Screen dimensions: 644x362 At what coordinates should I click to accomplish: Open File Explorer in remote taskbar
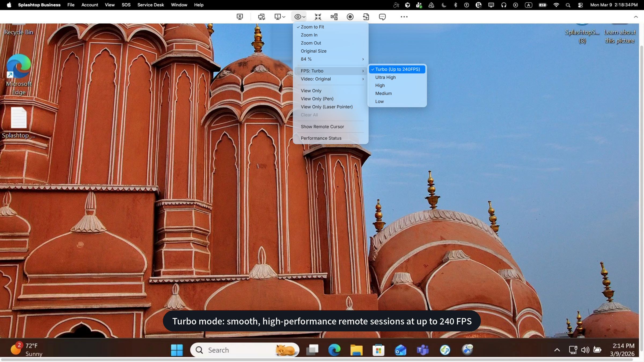tap(356, 350)
